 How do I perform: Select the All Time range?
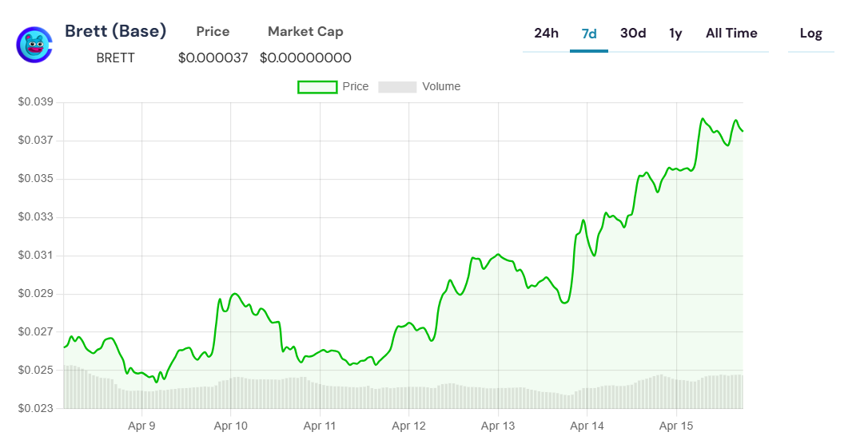(731, 34)
